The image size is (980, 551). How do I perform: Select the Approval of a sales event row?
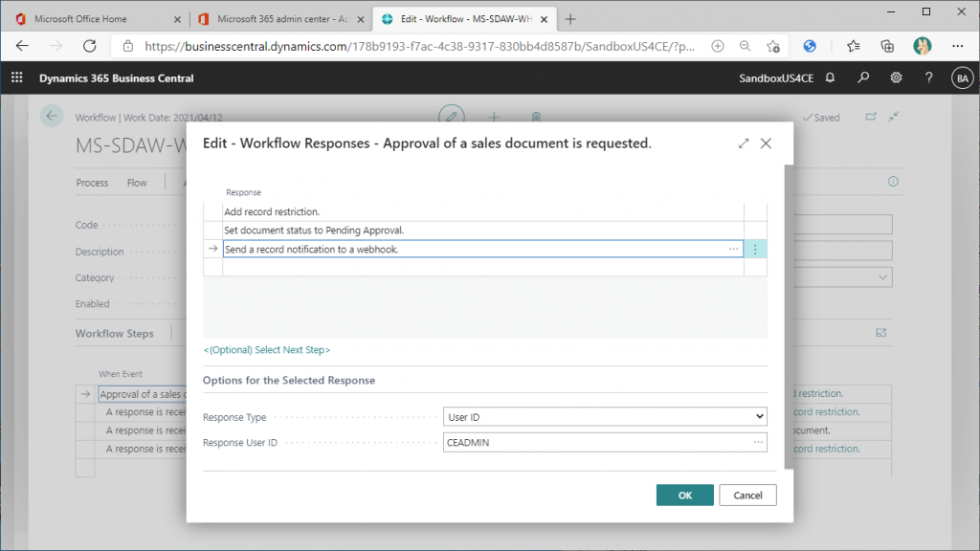click(x=143, y=394)
